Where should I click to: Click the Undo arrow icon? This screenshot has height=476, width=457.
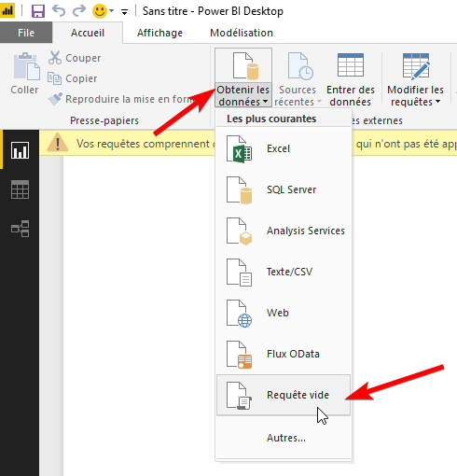click(x=59, y=10)
